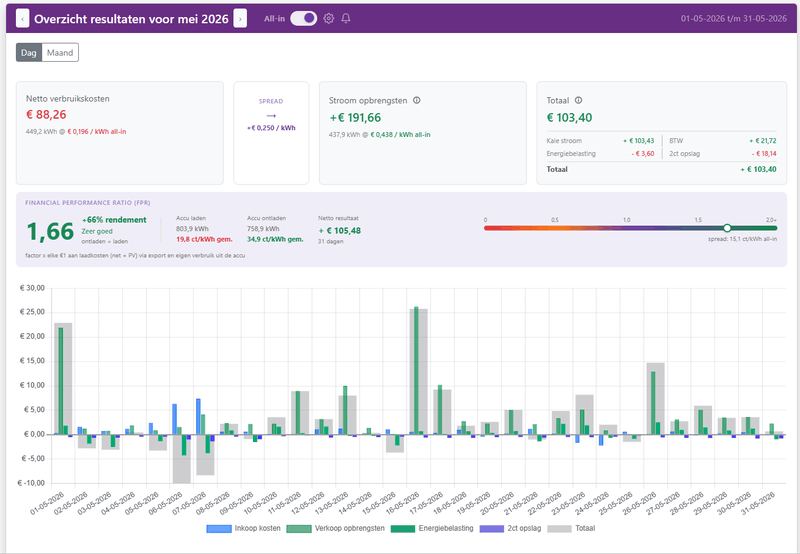Click Inkoop kosten blue legend swatch
800x554 pixels.
[x=219, y=529]
